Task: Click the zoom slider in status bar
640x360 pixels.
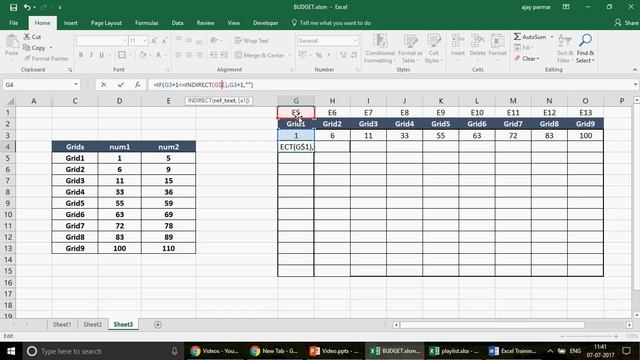Action: pyautogui.click(x=589, y=336)
